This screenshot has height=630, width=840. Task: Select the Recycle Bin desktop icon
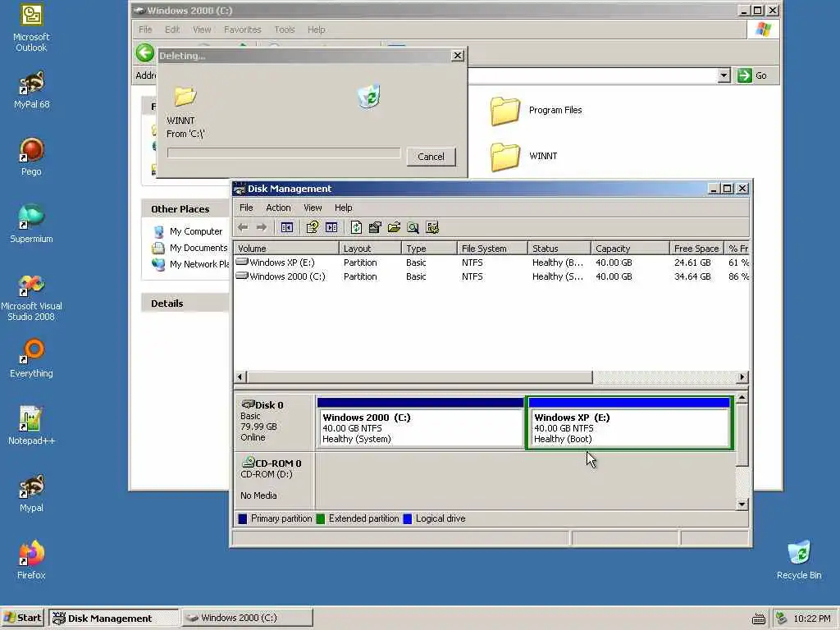point(799,560)
